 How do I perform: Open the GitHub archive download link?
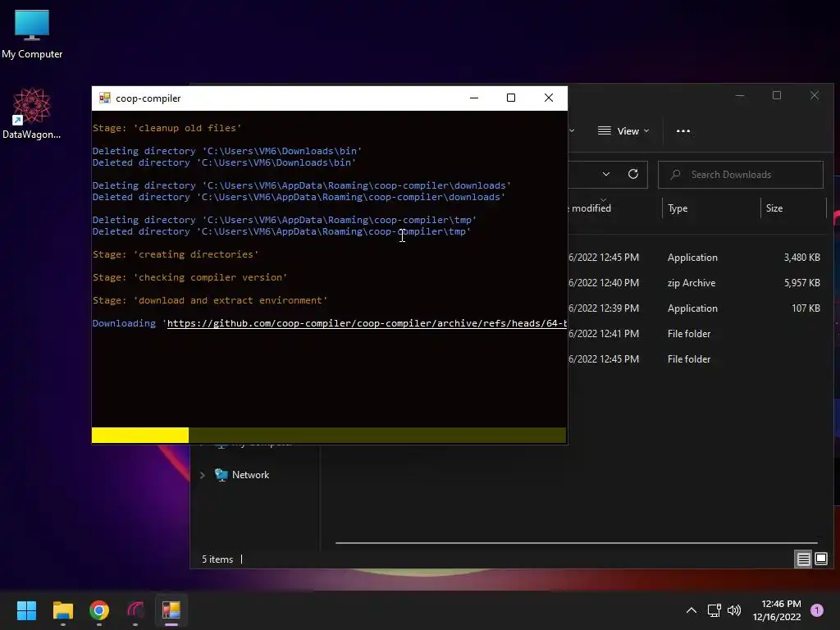(367, 323)
